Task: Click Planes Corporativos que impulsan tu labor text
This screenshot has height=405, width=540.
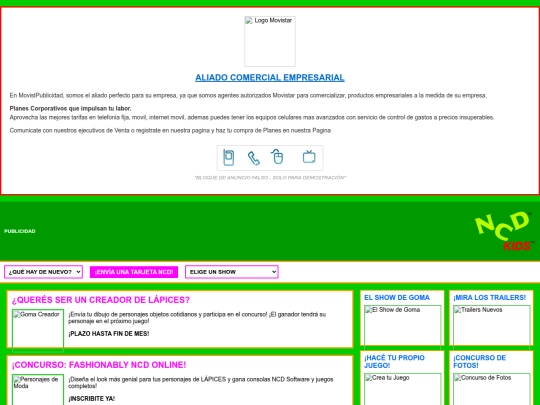Action: click(70, 108)
